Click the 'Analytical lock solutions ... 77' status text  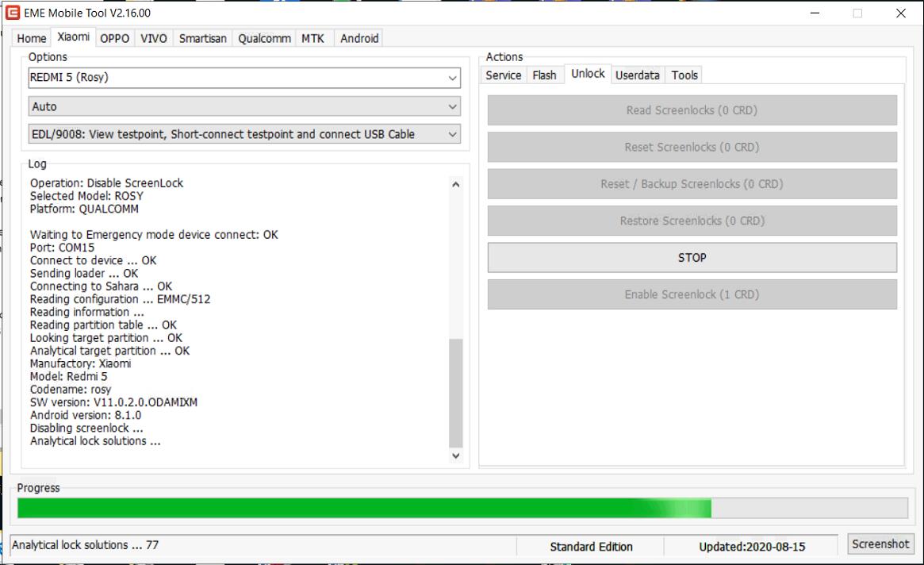85,545
